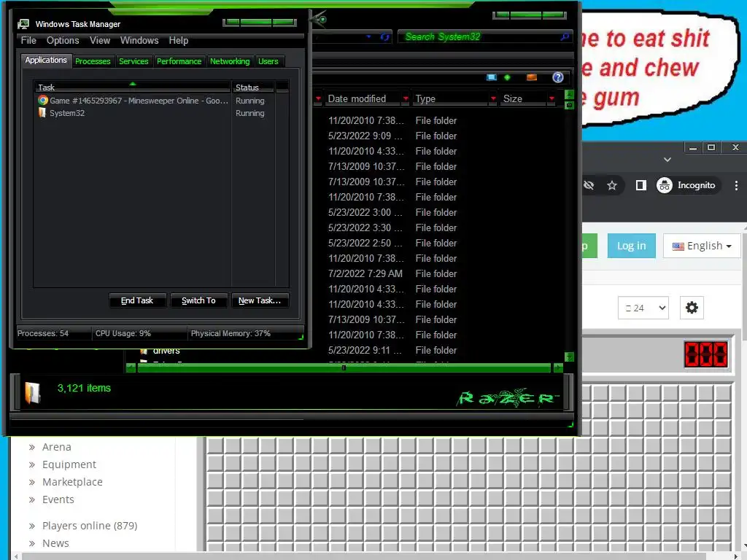Open the cell size 24 dropdown
The image size is (747, 560).
pyautogui.click(x=643, y=308)
